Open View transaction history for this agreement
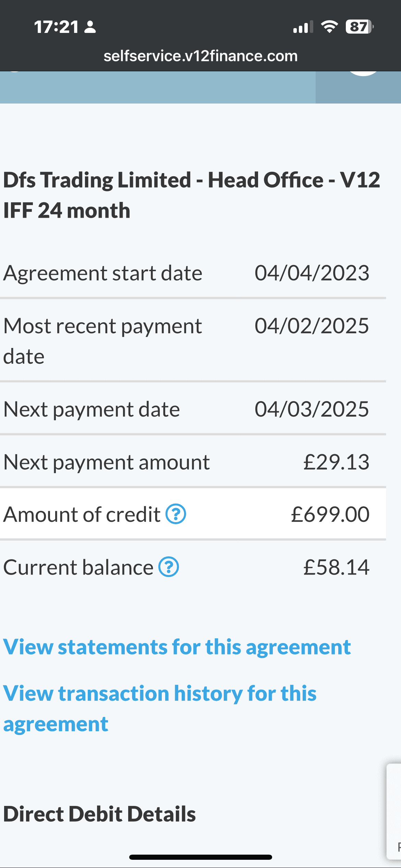The height and width of the screenshot is (868, 401). click(x=160, y=709)
